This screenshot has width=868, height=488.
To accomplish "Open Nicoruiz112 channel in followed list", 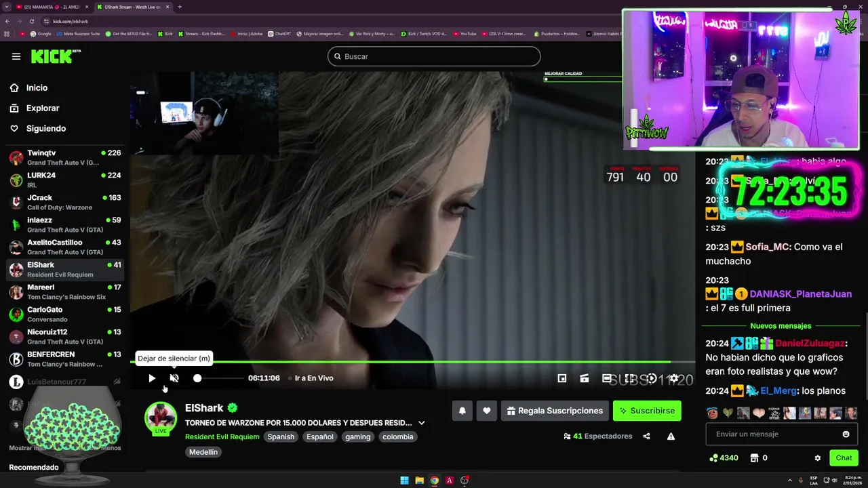I will [65, 336].
